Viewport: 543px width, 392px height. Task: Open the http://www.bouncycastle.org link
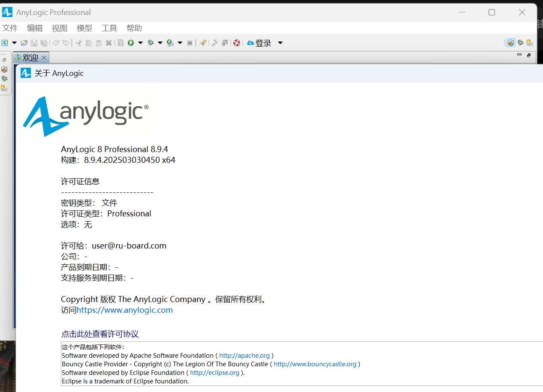tap(315, 364)
